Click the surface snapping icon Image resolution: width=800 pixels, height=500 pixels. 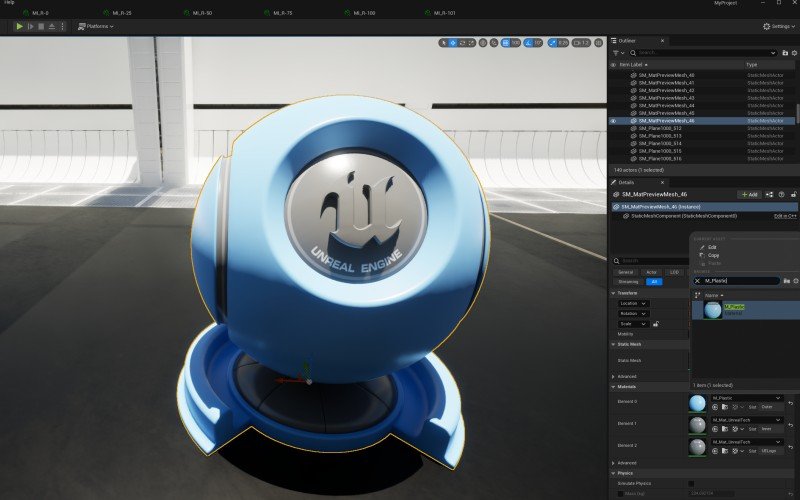coord(494,43)
